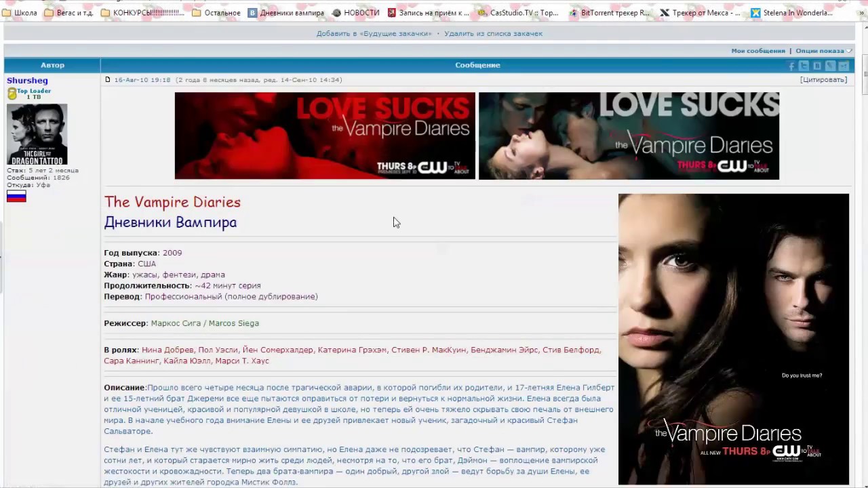Screen dimensions: 868x488
Task: Click Удалить из списка закачек
Action: 493,33
